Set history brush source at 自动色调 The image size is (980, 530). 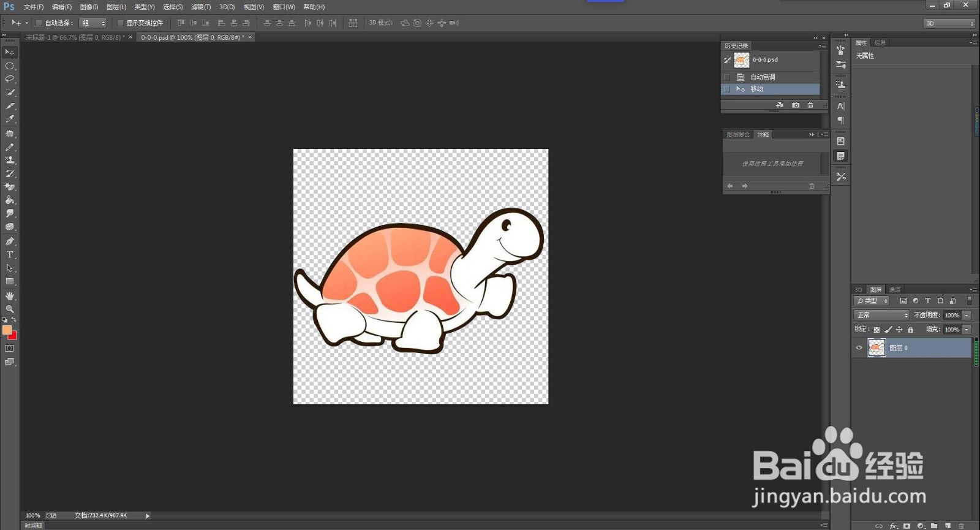coord(727,77)
